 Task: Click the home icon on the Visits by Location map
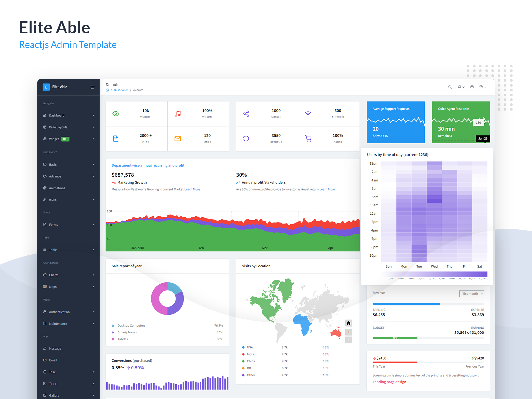pos(348,323)
